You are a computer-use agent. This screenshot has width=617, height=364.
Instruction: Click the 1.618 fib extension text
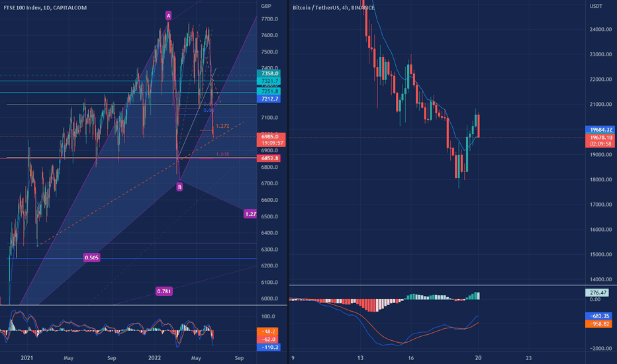click(x=222, y=154)
